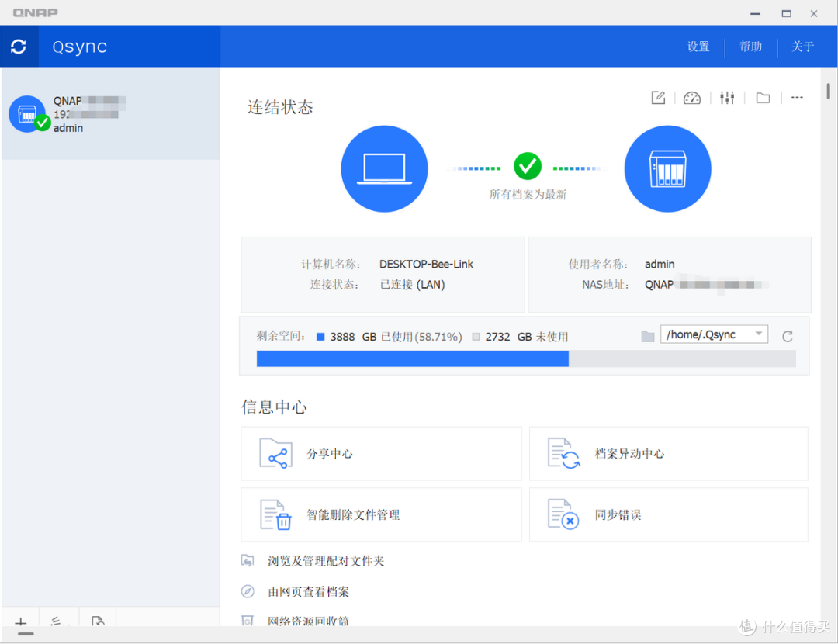This screenshot has height=644, width=838.
Task: Click the main panel vertical scrollbar
Action: [828, 92]
